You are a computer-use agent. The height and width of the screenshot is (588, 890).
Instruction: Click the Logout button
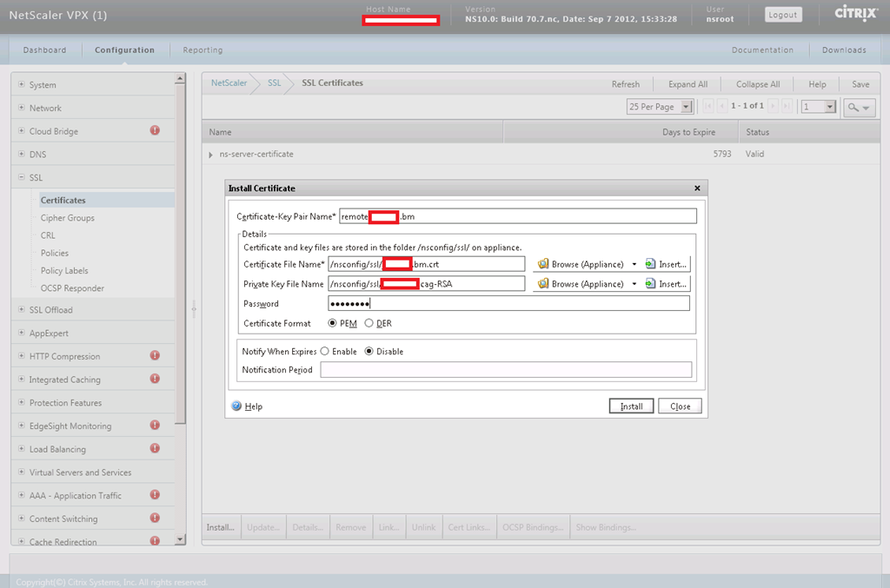[783, 15]
